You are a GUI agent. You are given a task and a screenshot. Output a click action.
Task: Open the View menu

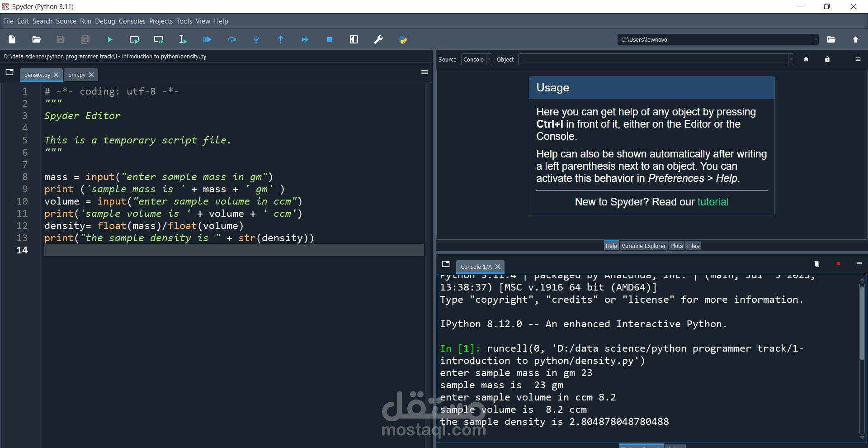pyautogui.click(x=203, y=21)
